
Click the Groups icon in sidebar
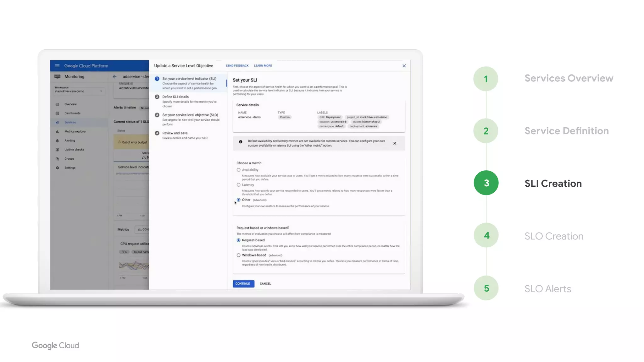click(57, 159)
